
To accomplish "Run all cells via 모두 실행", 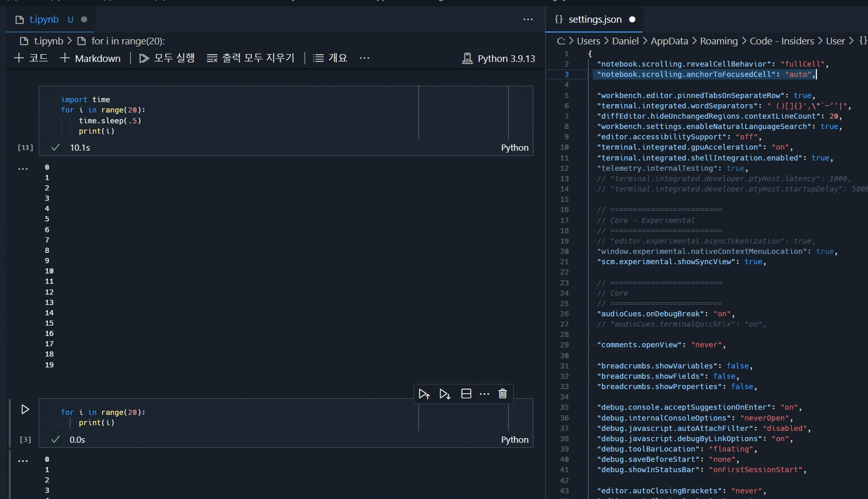I will 166,58.
